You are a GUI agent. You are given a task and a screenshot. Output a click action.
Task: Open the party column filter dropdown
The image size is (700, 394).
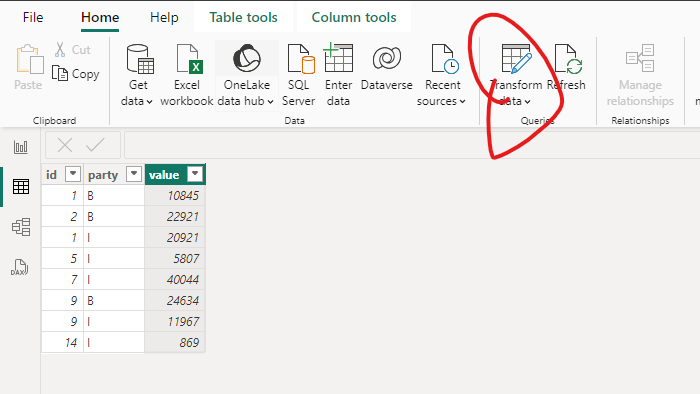[134, 174]
